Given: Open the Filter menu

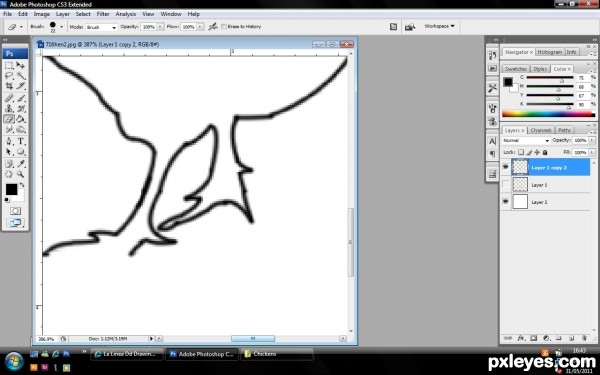Looking at the screenshot, I should [103, 14].
